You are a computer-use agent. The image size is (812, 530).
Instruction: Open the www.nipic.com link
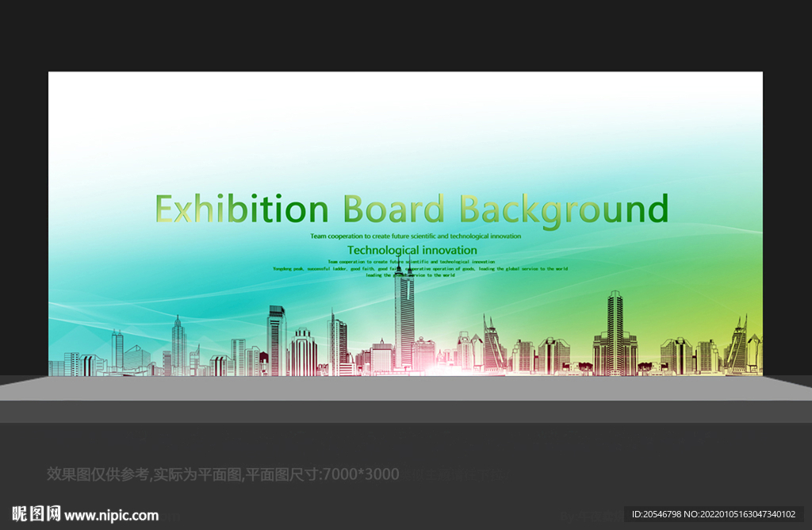pyautogui.click(x=111, y=516)
